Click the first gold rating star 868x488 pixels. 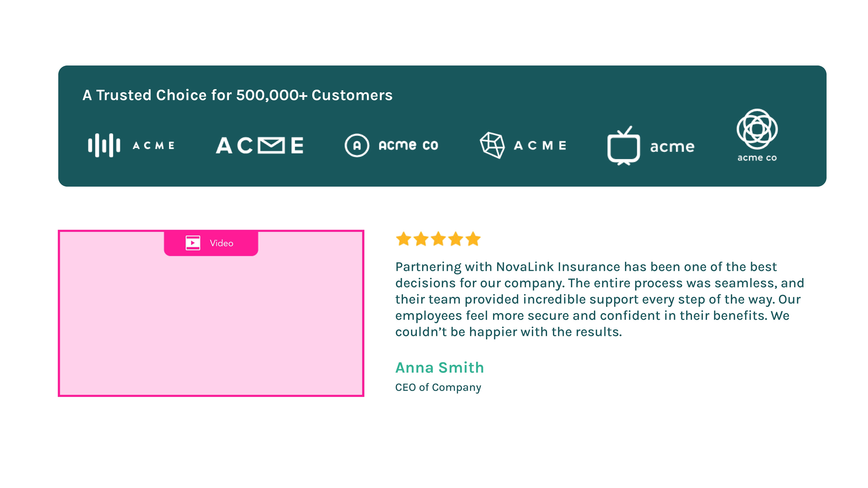[x=403, y=239]
